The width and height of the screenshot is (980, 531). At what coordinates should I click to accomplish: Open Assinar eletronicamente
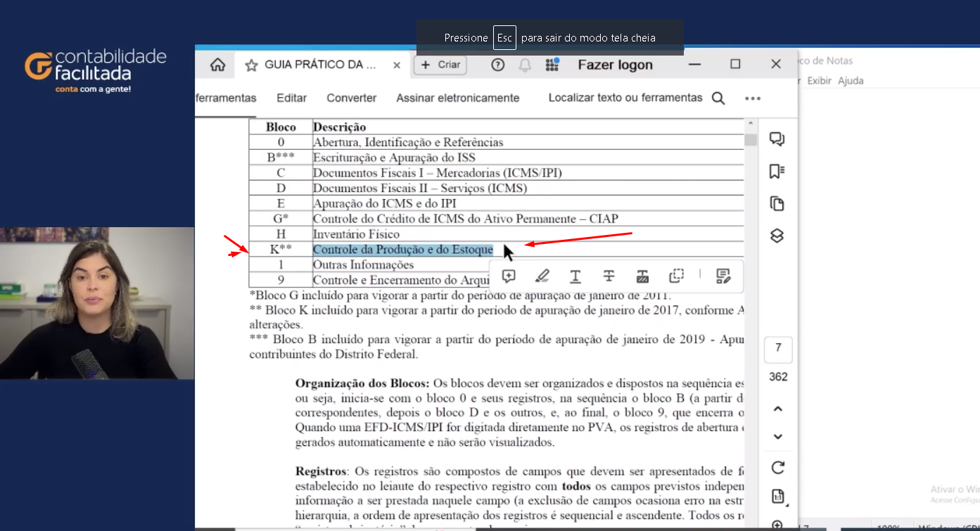point(458,98)
